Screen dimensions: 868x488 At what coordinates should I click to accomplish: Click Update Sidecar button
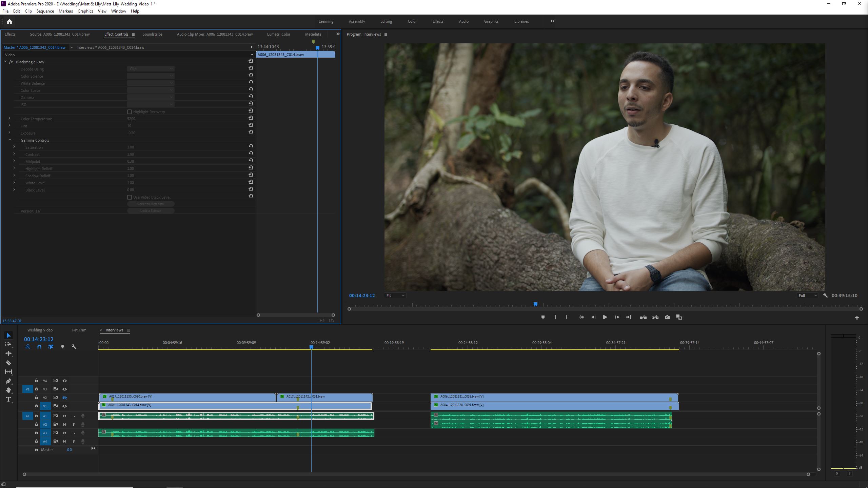[x=151, y=211]
